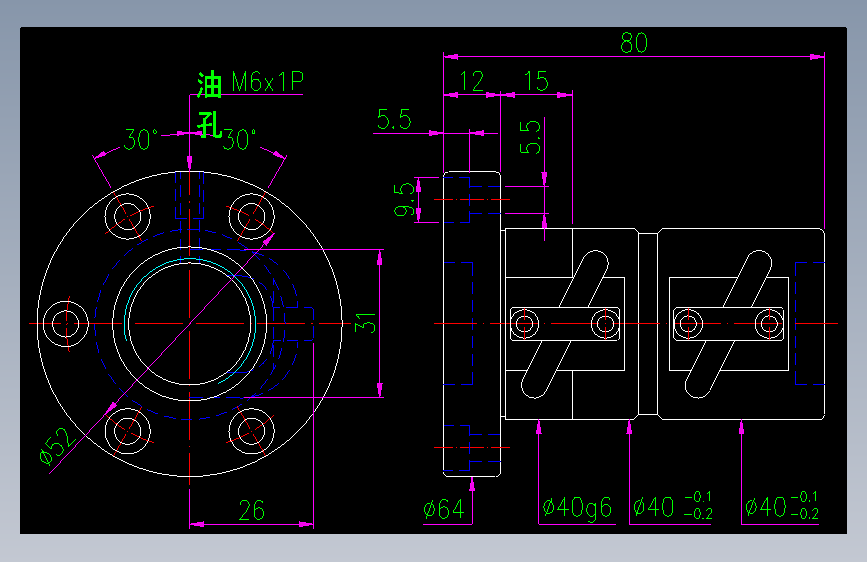
Task: Click the ø64 flange diameter dimension
Action: coord(444,509)
